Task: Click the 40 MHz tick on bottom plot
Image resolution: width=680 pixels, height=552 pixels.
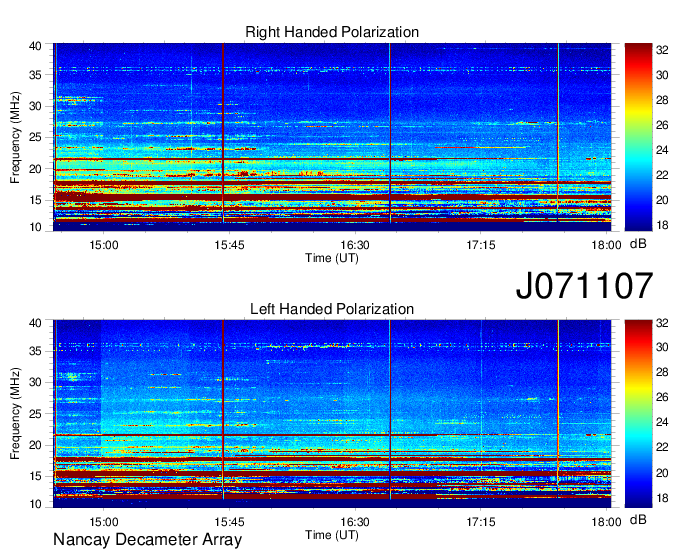Action: [x=35, y=323]
